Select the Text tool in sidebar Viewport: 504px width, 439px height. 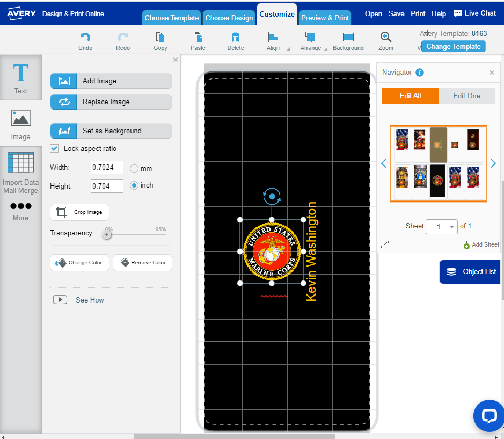click(x=20, y=77)
